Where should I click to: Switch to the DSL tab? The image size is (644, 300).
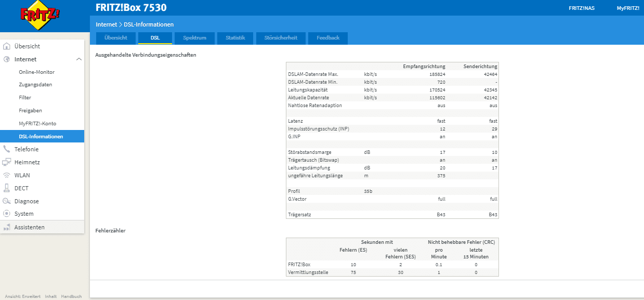155,38
